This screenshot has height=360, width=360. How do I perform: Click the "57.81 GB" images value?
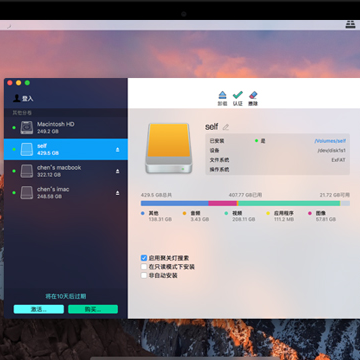coord(326,219)
